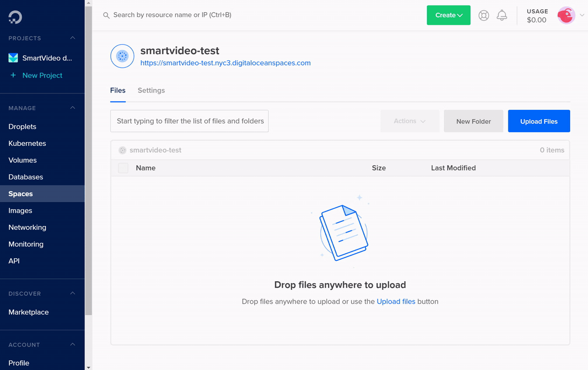Click the blue Upload Files button

point(539,121)
